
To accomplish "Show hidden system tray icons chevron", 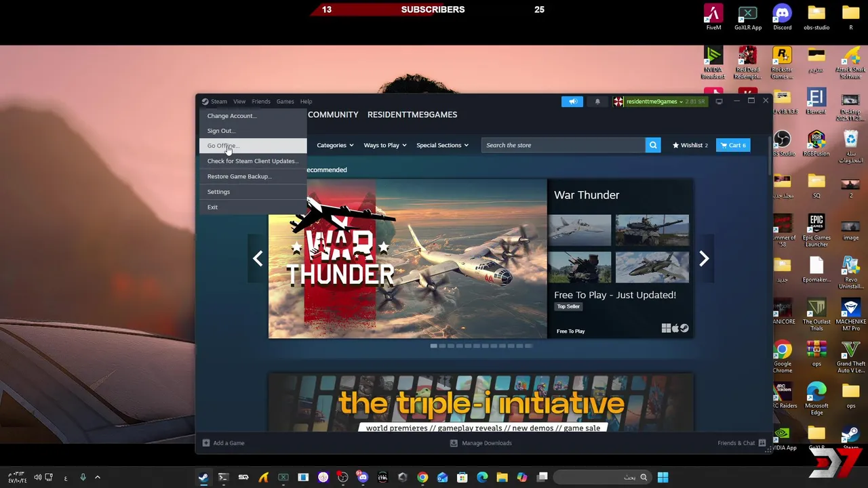I will coord(97,477).
